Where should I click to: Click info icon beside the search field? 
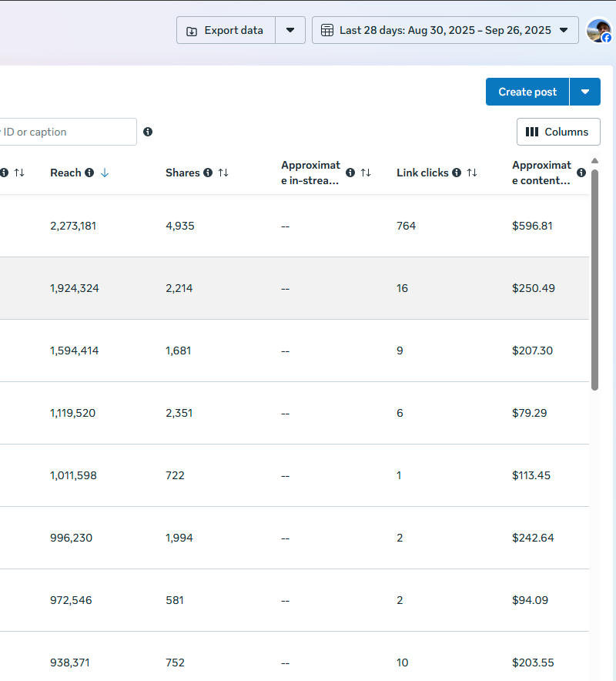(x=148, y=132)
